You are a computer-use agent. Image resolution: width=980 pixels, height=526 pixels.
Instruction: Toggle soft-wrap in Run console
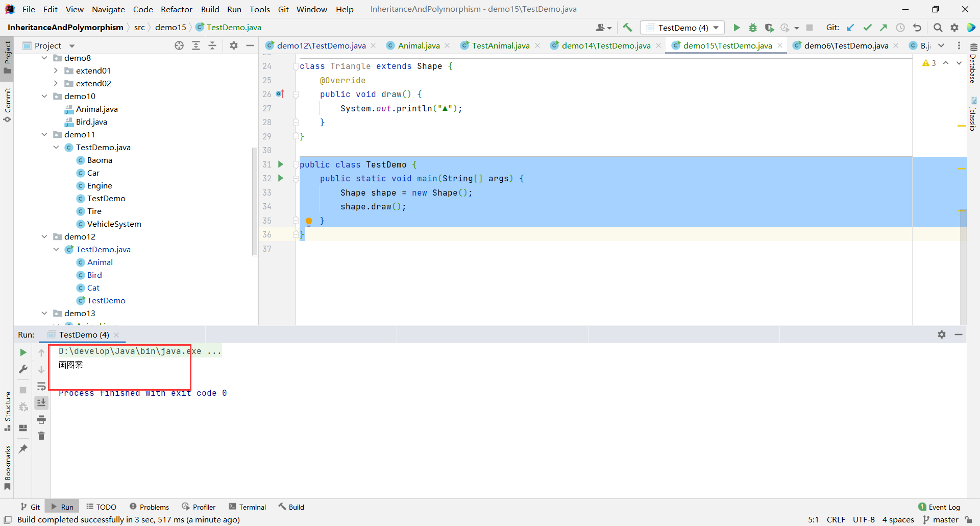pos(41,386)
